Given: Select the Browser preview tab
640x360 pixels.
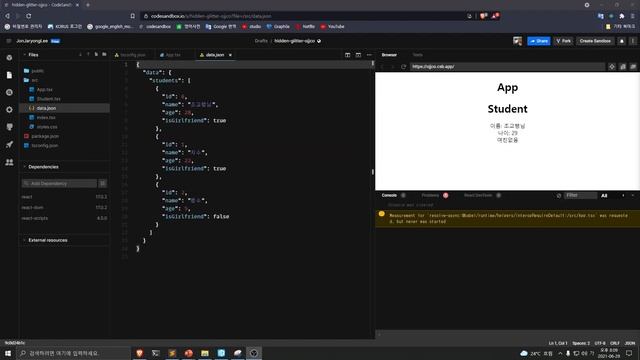Looking at the screenshot, I should point(389,55).
